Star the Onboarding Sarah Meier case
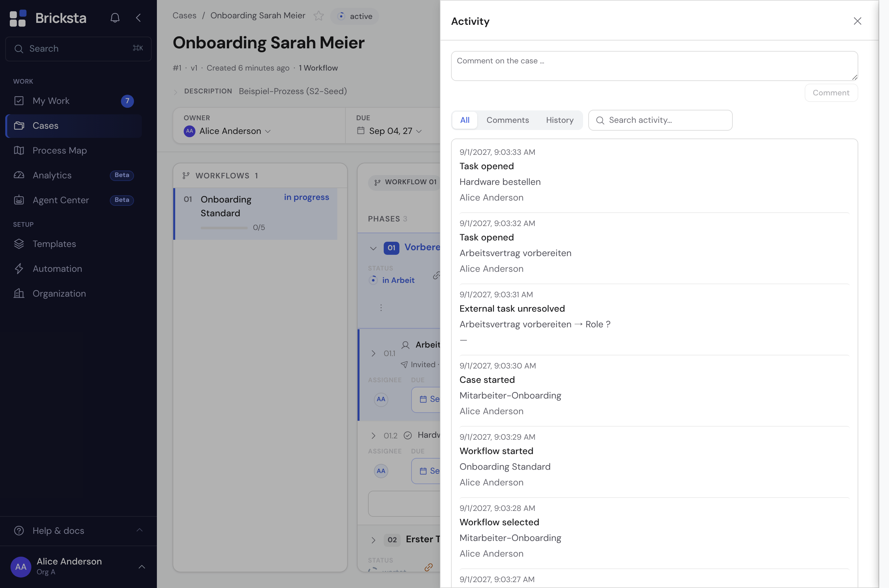889x588 pixels. tap(318, 16)
